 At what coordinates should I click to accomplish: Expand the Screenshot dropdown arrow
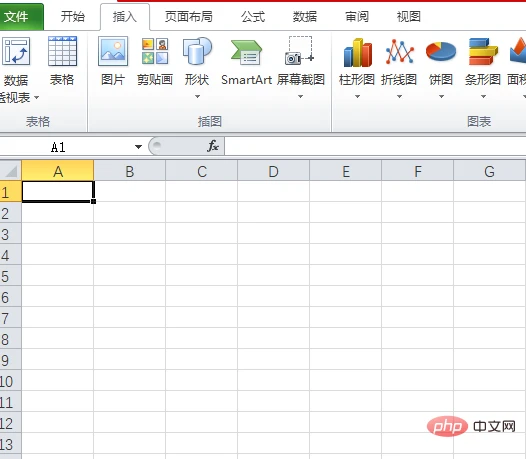[x=301, y=97]
